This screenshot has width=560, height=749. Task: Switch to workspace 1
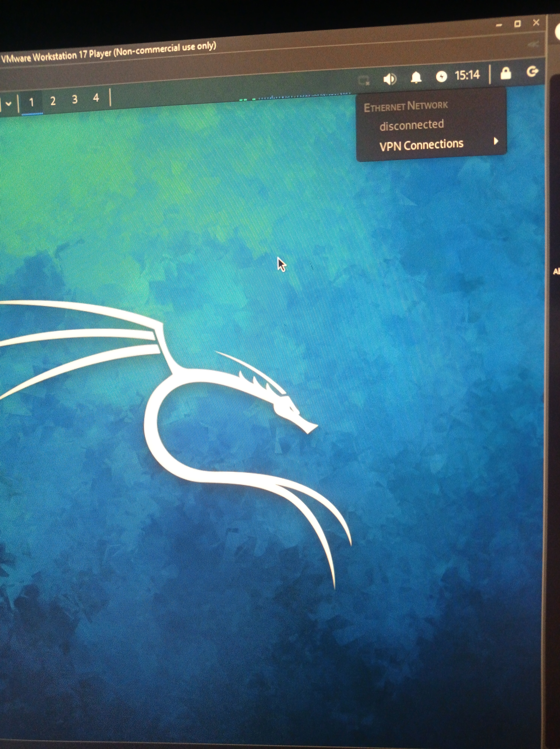coord(31,102)
